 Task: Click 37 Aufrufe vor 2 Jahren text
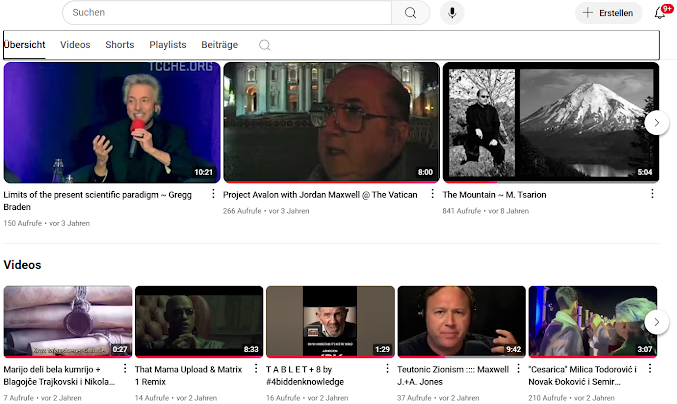click(438, 398)
